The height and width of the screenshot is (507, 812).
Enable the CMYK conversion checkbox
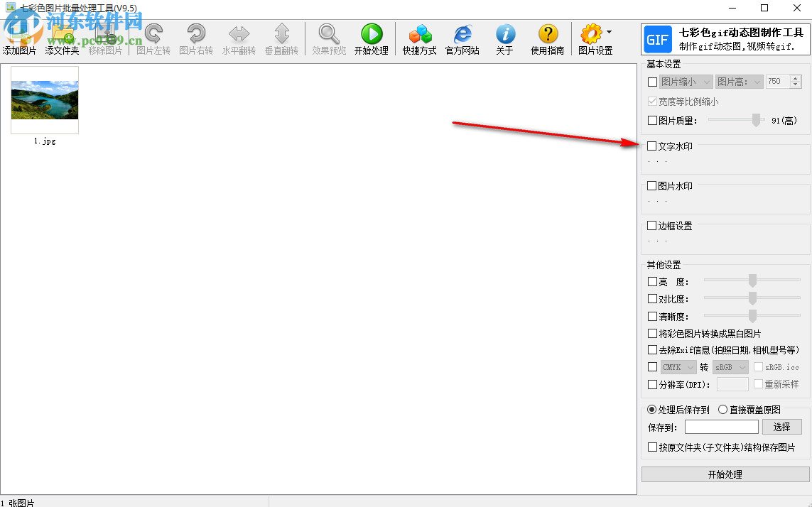[652, 367]
